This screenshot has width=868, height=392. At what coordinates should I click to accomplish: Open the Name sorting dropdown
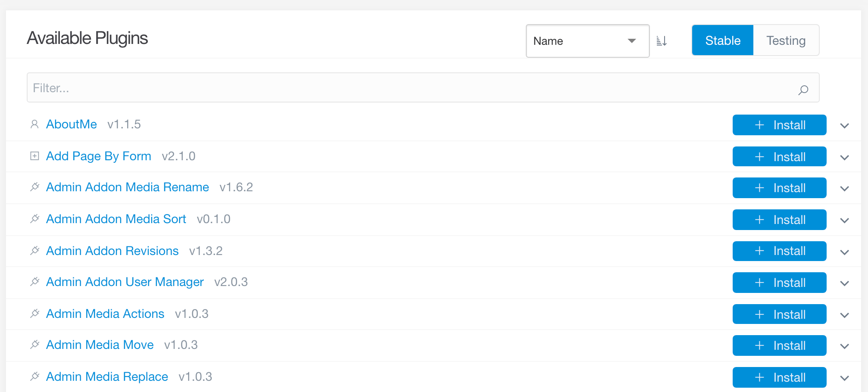pos(587,40)
